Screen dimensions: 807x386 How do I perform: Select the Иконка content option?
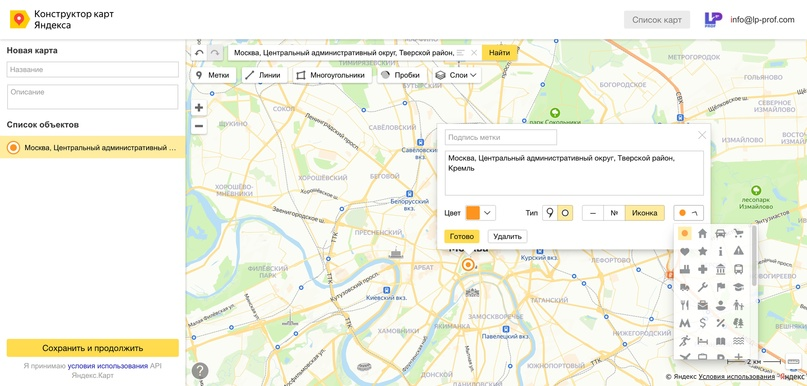645,213
